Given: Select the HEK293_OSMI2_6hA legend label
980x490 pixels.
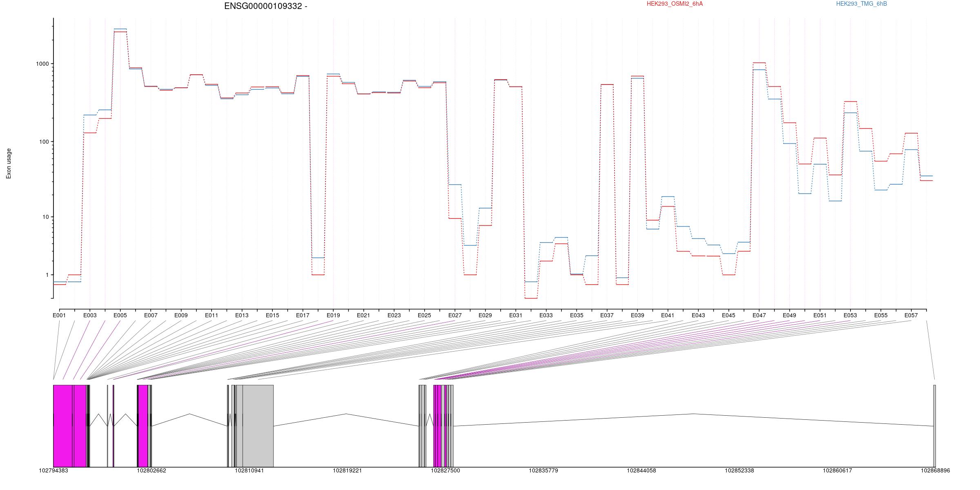Looking at the screenshot, I should click(x=675, y=4).
